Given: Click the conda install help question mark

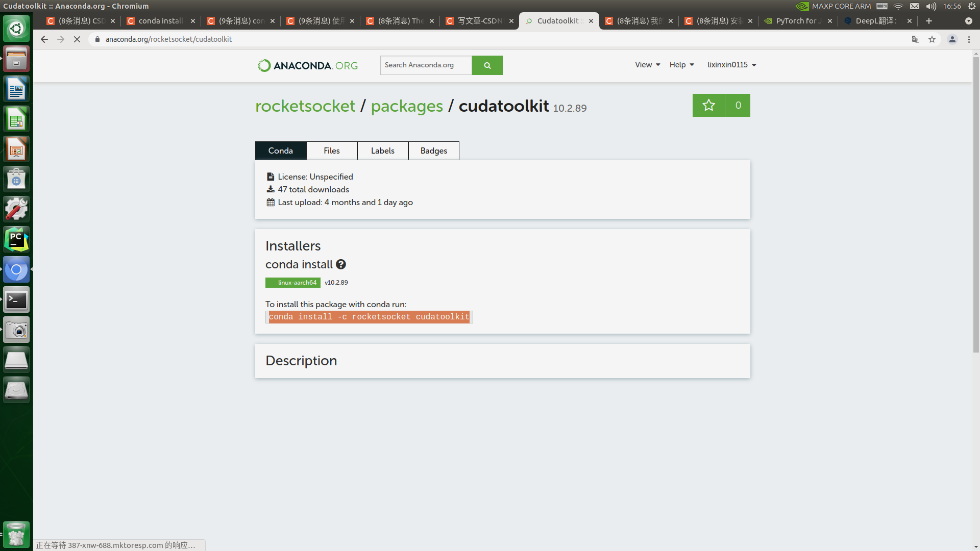Looking at the screenshot, I should [341, 264].
